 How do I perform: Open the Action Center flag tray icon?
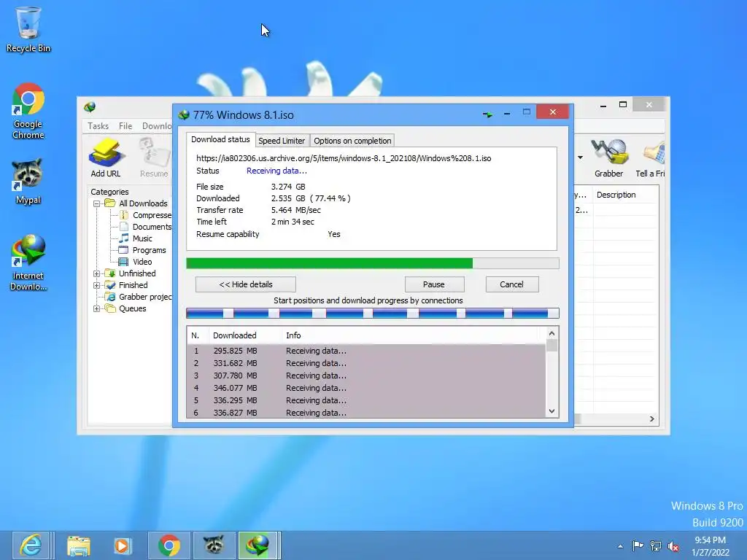(x=638, y=545)
